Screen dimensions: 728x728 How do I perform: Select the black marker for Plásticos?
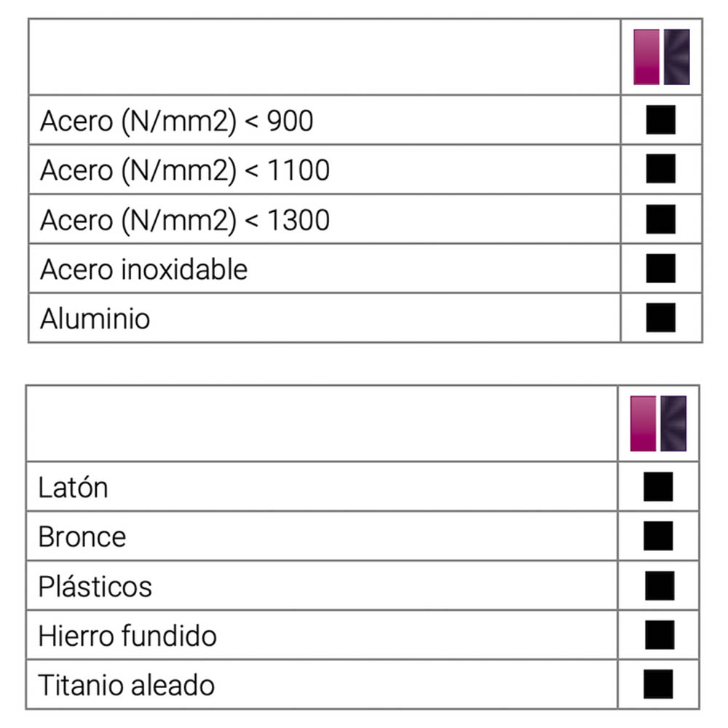[x=657, y=585]
